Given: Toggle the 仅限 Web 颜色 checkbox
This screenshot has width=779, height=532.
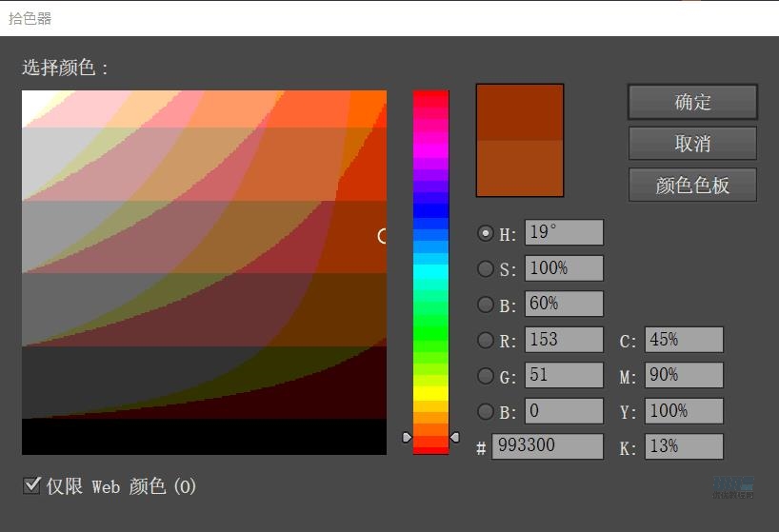Looking at the screenshot, I should [31, 486].
